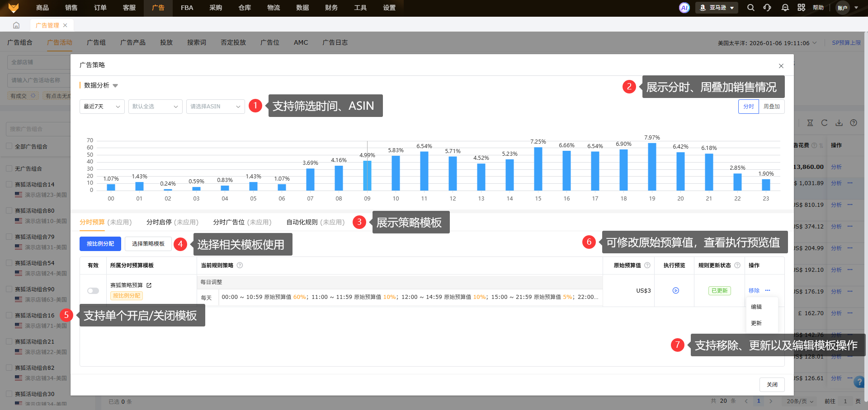Open external link icon beside 赛狐策略预算

(149, 285)
